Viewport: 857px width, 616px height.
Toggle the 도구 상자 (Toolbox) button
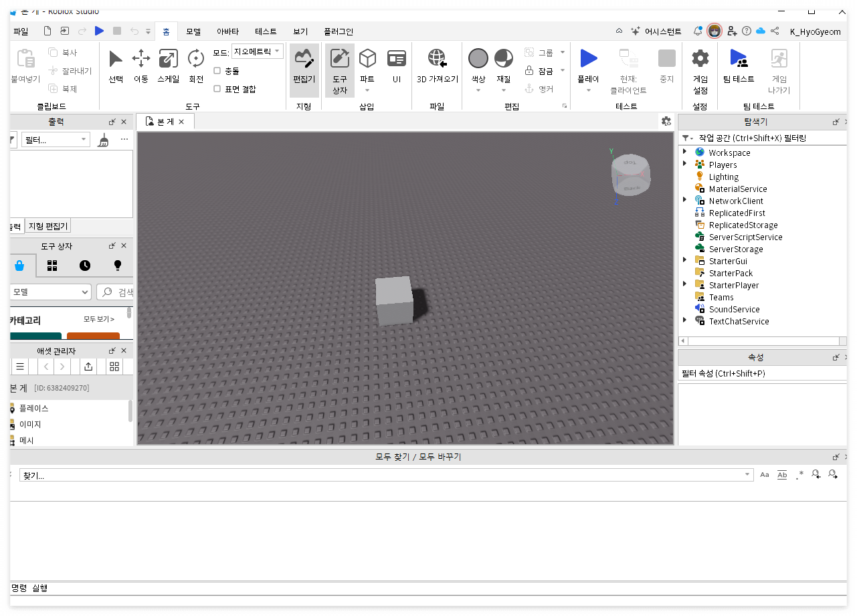click(340, 70)
